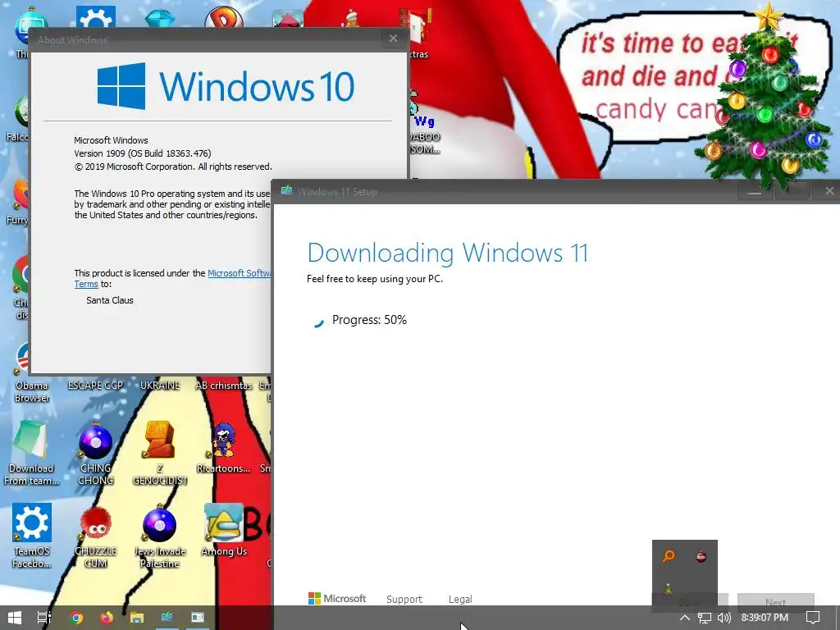Open the Among Us desktop icon
The width and height of the screenshot is (840, 630).
tap(223, 529)
